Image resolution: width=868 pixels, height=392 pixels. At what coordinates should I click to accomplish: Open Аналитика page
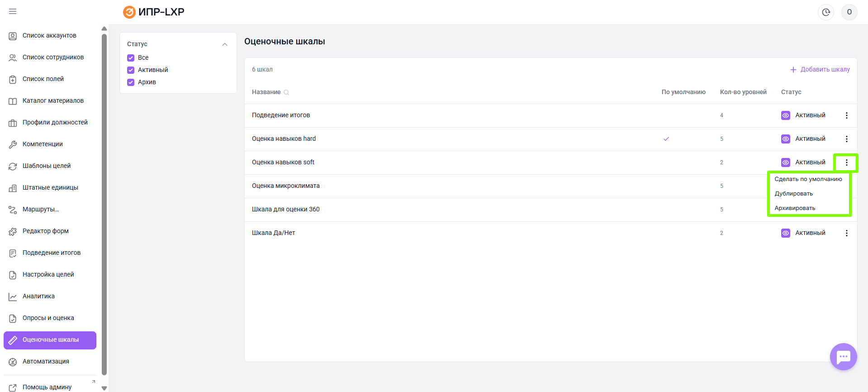(x=50, y=296)
